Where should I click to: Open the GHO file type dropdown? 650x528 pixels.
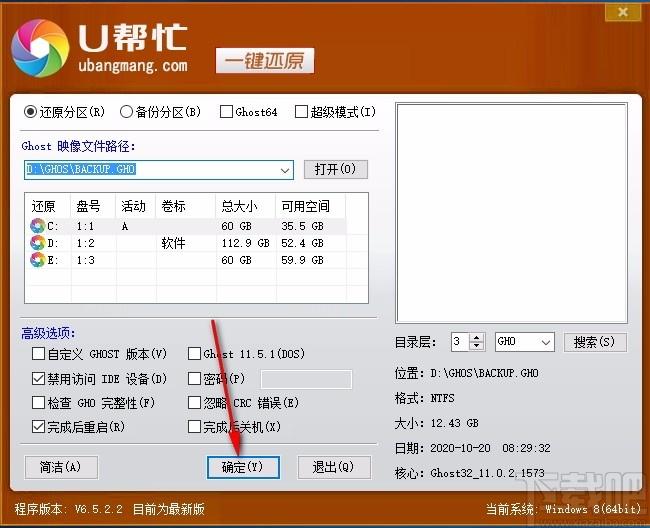[x=546, y=342]
